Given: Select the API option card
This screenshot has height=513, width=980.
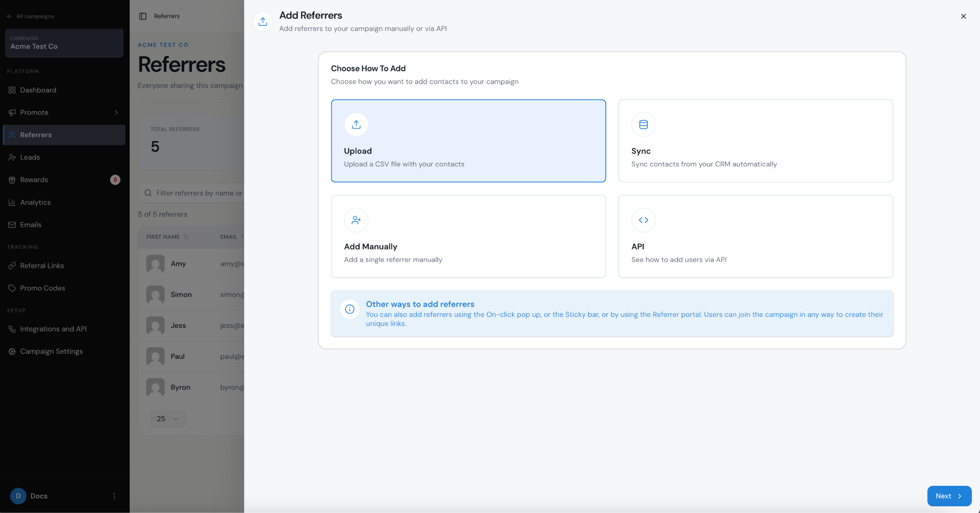Looking at the screenshot, I should (x=756, y=236).
